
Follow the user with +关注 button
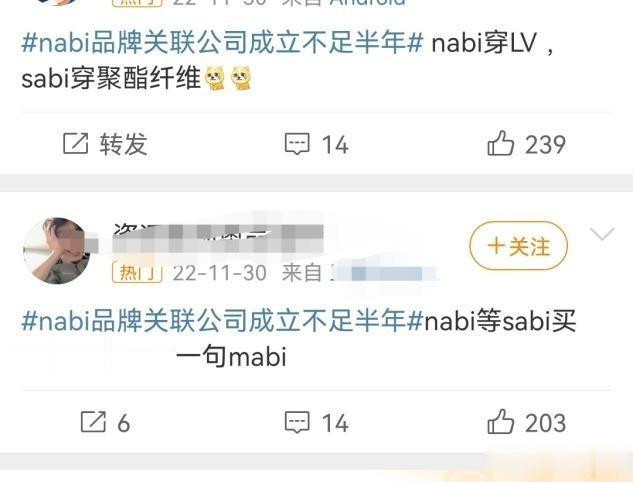pyautogui.click(x=518, y=246)
